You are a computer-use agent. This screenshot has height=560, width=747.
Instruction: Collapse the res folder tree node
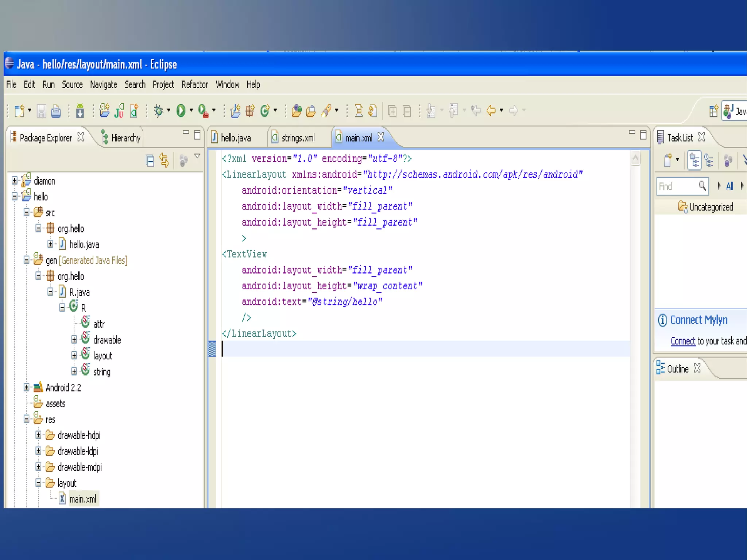click(x=26, y=419)
